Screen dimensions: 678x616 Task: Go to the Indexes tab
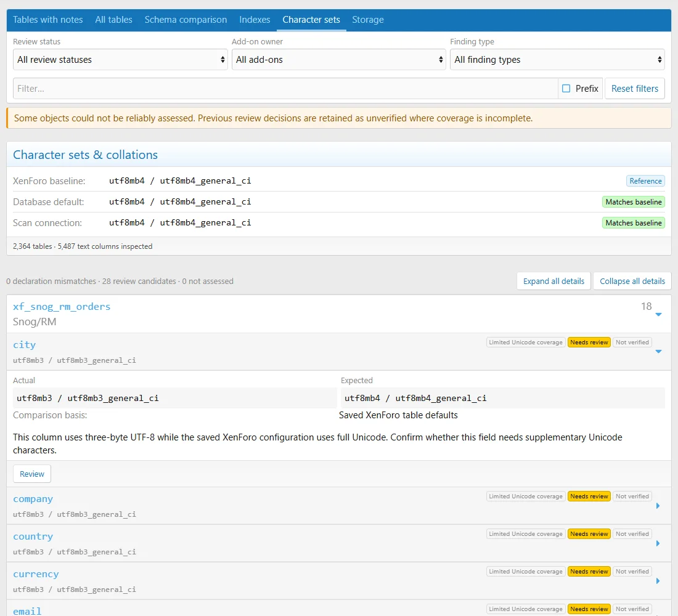click(255, 20)
